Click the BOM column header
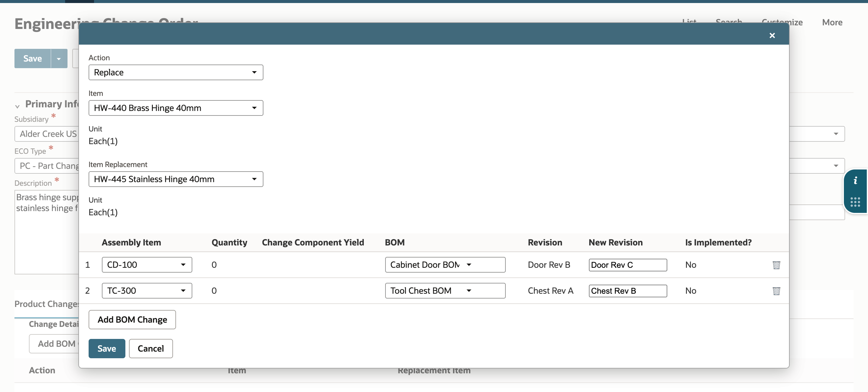868x392 pixels. coord(395,242)
